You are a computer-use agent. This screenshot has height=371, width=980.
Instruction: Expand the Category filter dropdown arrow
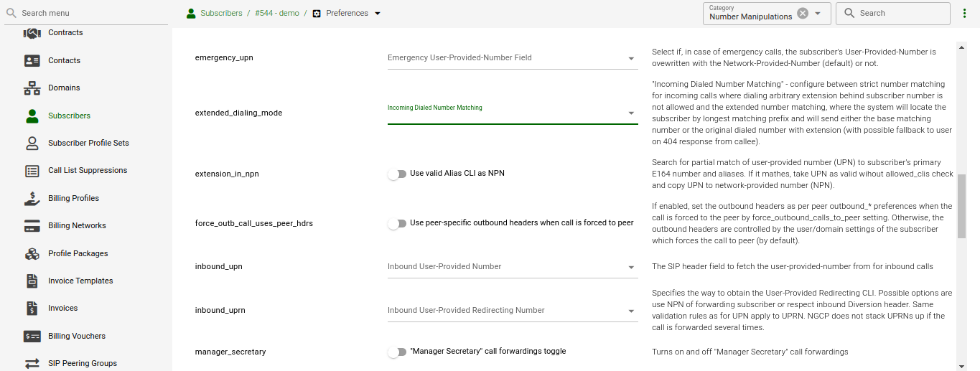pyautogui.click(x=818, y=14)
